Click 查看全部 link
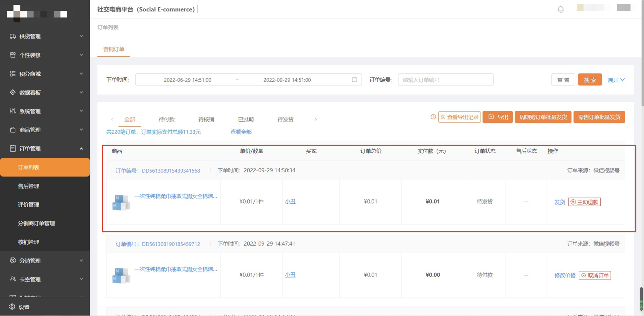The height and width of the screenshot is (316, 644). 241,132
